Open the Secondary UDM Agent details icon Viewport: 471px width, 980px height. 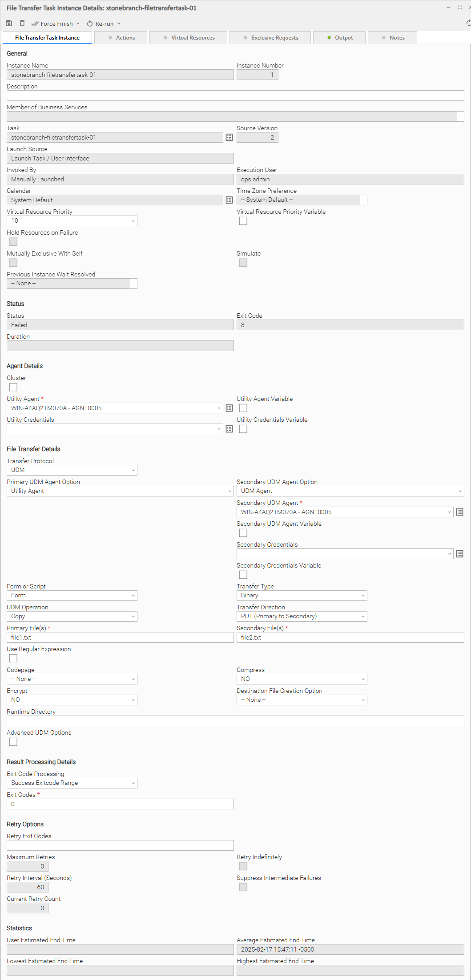click(x=460, y=512)
